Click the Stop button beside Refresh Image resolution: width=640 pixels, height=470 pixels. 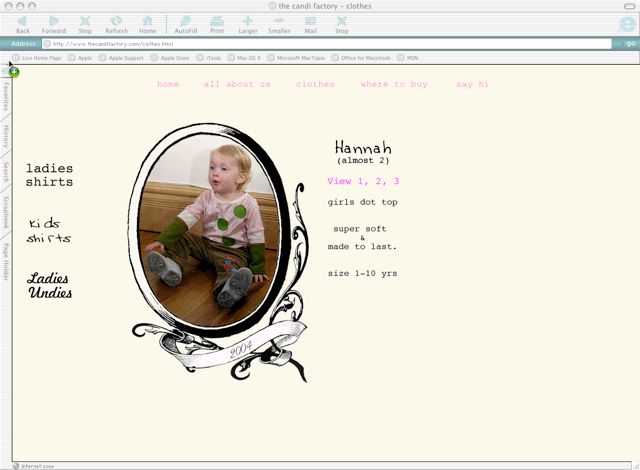tap(85, 24)
